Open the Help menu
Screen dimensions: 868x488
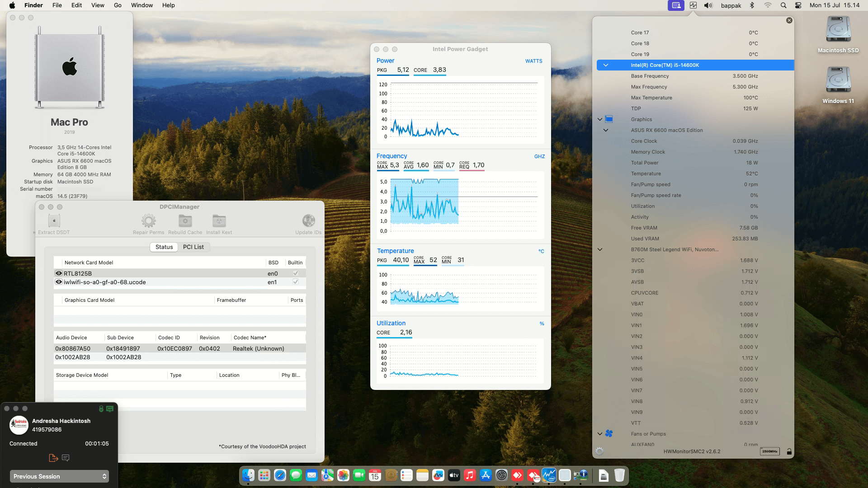(169, 5)
